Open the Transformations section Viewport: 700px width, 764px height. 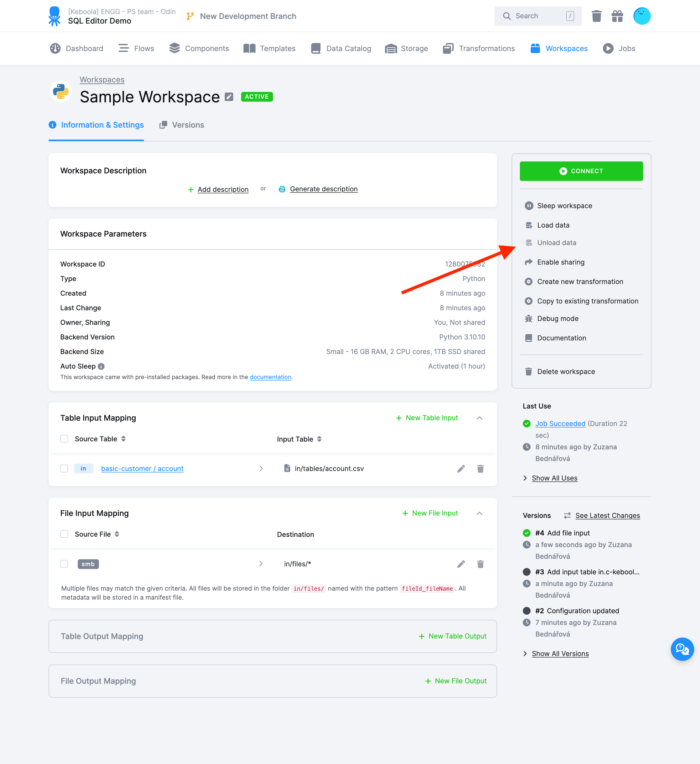[x=487, y=48]
